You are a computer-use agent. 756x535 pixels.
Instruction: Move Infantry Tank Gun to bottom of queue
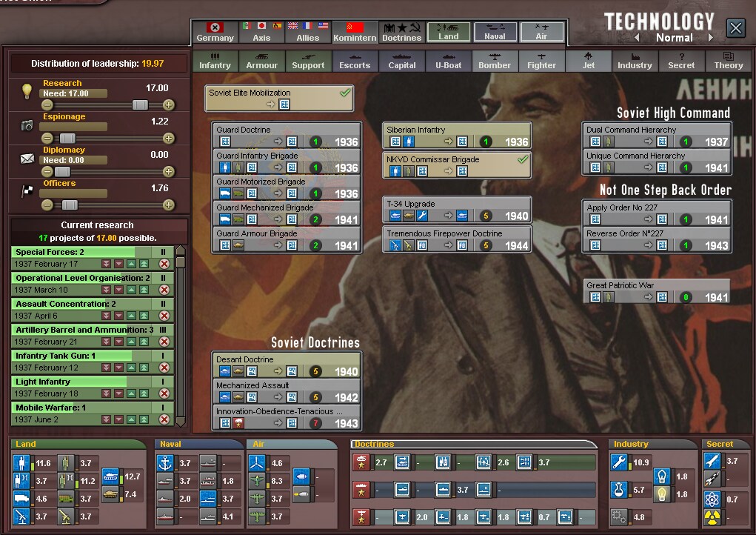106,368
